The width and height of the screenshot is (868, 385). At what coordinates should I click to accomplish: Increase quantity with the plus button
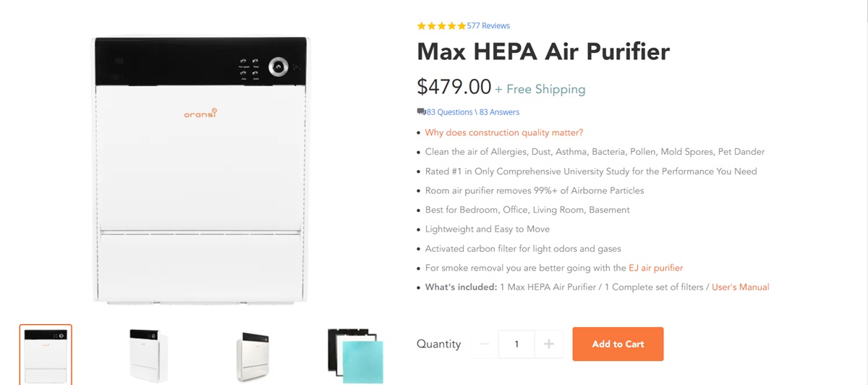point(548,344)
